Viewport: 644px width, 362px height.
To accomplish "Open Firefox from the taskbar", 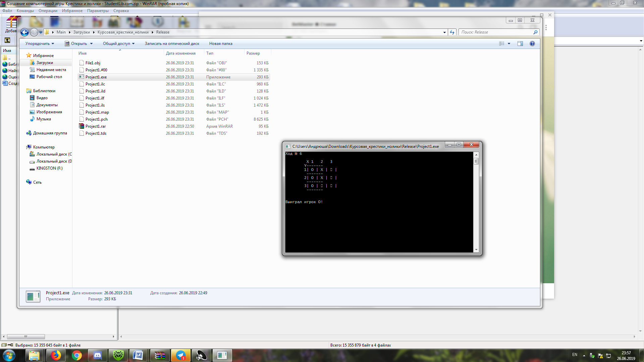I will click(x=56, y=355).
